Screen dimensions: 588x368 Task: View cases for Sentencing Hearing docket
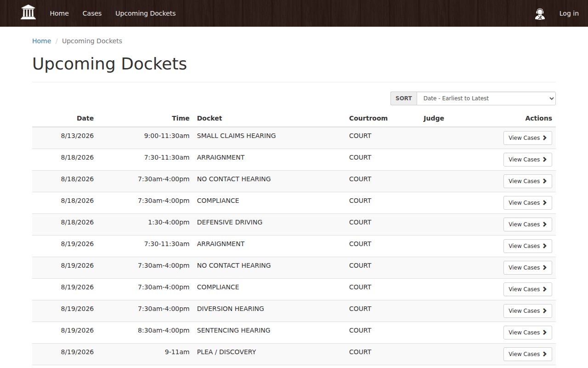[527, 333]
